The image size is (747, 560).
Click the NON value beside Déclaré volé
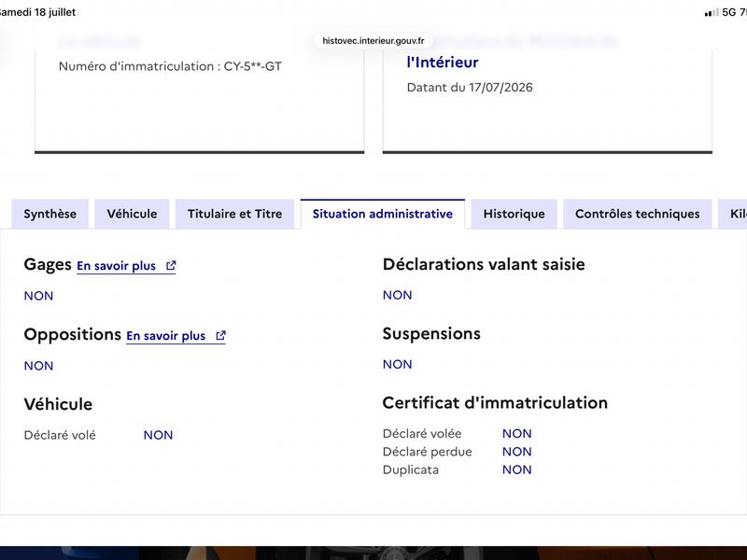click(158, 435)
